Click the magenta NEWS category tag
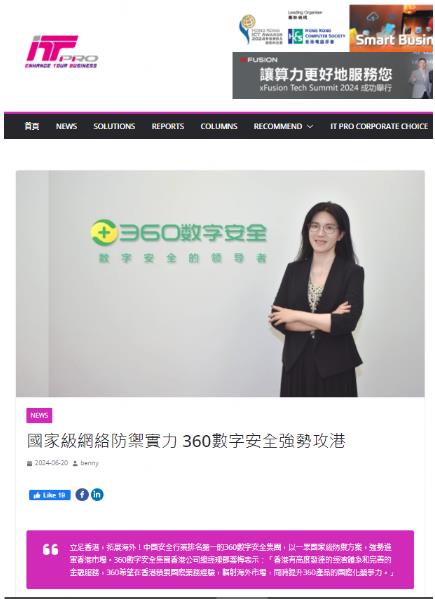The height and width of the screenshot is (599, 435). click(x=39, y=415)
